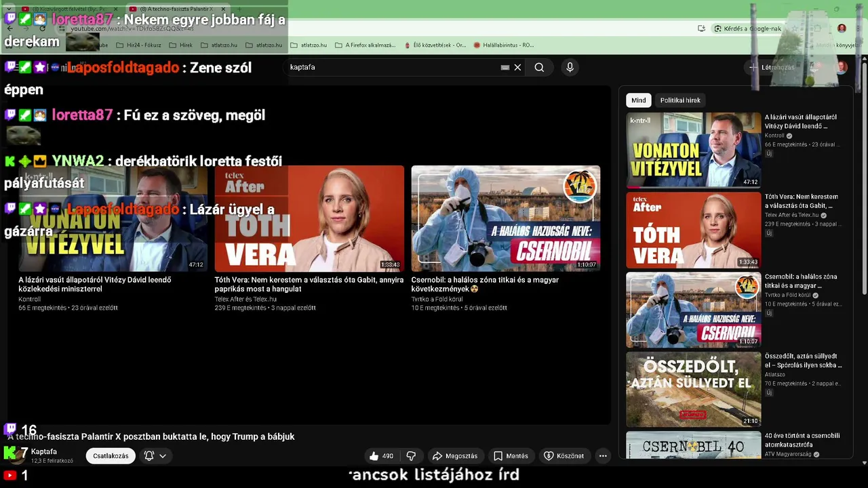Open the Hírek bookmark folder

coord(180,45)
